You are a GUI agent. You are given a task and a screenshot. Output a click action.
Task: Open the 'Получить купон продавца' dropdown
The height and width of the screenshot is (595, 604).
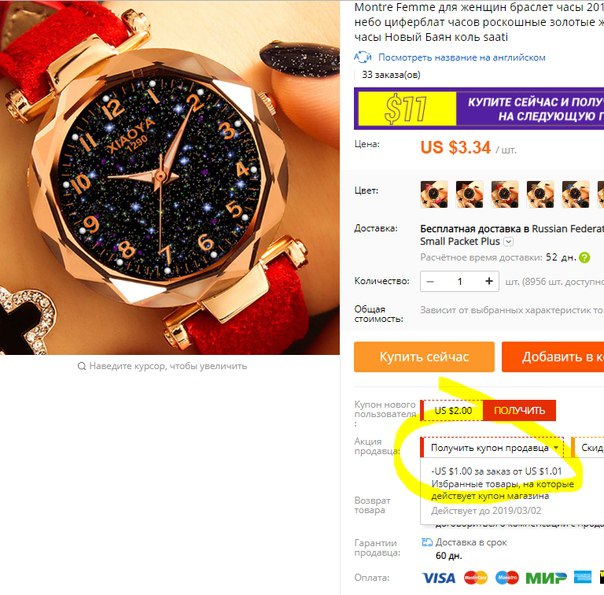pos(493,448)
